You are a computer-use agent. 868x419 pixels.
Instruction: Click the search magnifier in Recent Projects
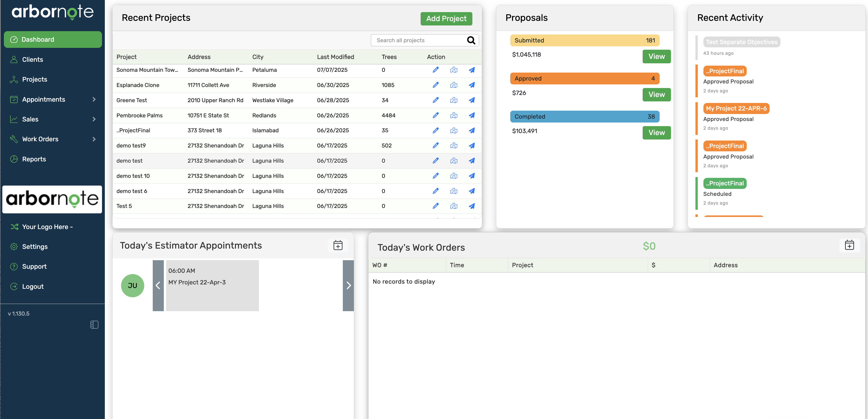click(x=471, y=40)
